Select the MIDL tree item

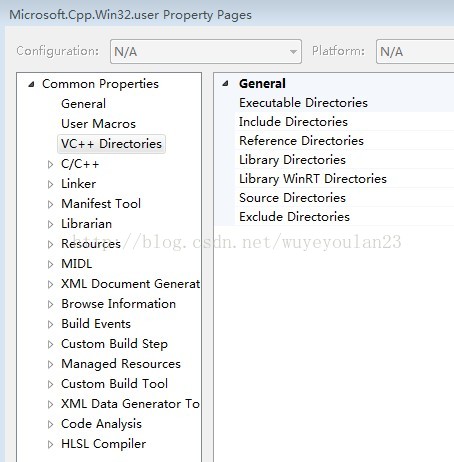tap(77, 264)
